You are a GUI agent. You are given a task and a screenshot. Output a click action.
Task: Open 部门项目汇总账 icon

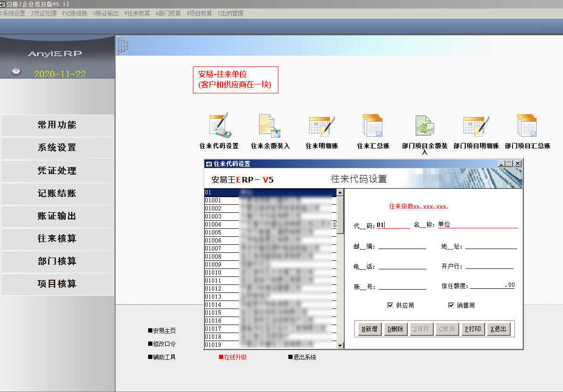click(527, 125)
